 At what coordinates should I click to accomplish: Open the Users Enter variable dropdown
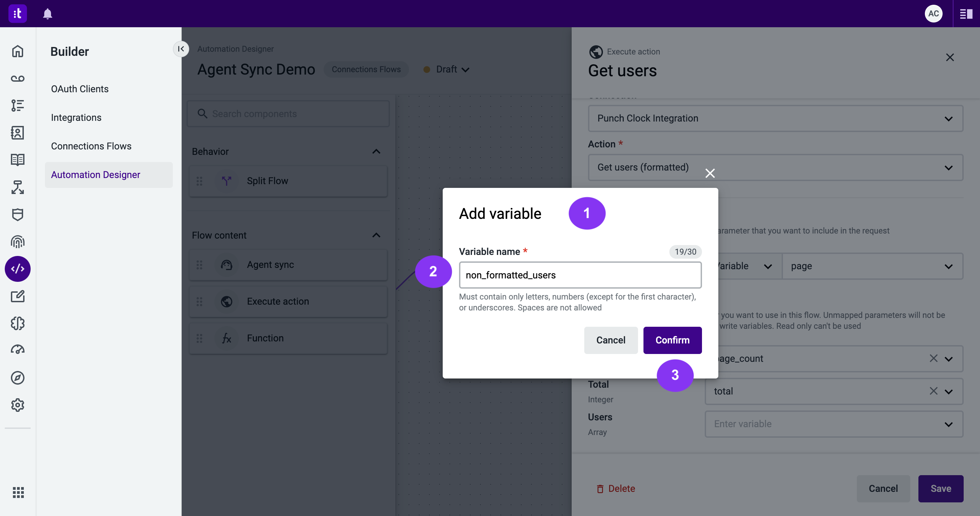tap(834, 424)
